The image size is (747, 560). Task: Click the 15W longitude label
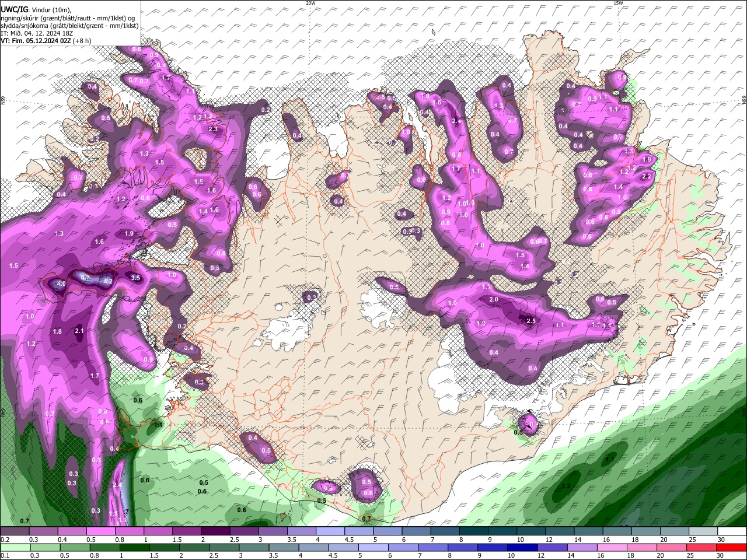click(618, 3)
